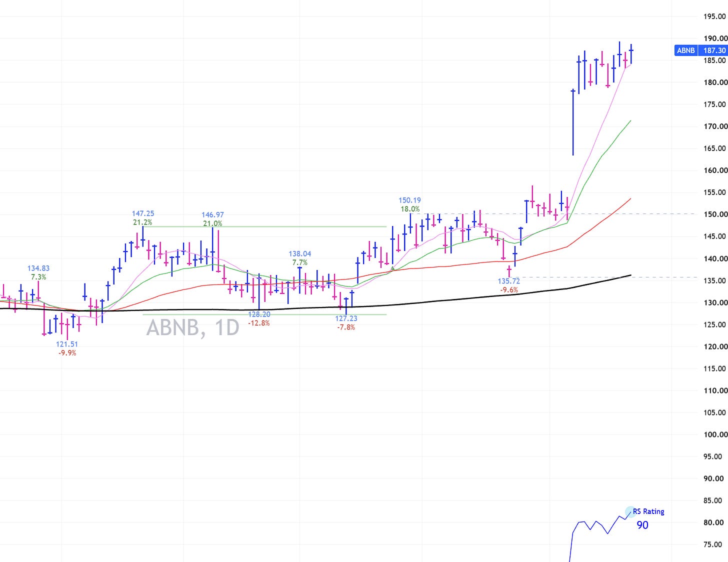The height and width of the screenshot is (562, 728).
Task: Select the 18.0% gain annotation
Action: coord(410,209)
